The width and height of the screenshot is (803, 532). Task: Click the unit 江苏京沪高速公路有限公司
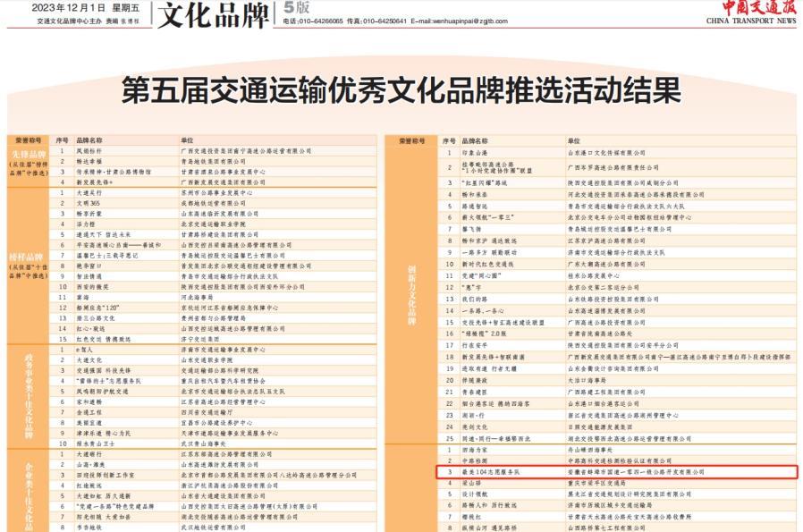coord(606,241)
